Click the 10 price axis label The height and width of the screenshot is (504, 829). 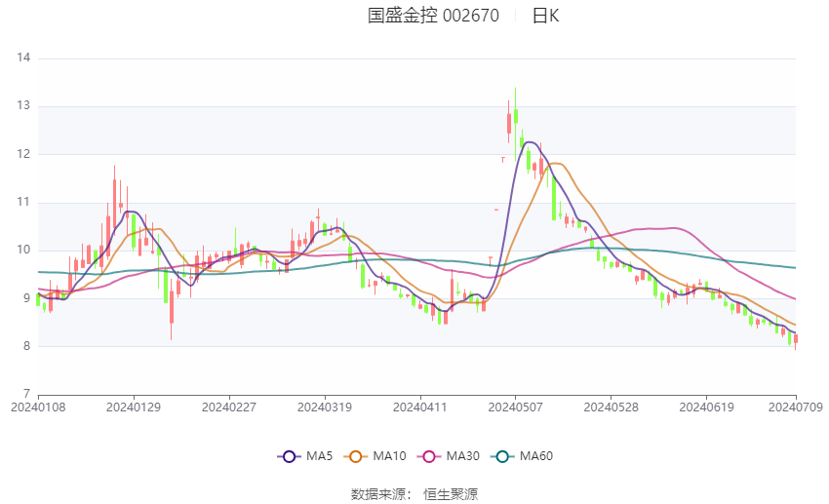[23, 250]
